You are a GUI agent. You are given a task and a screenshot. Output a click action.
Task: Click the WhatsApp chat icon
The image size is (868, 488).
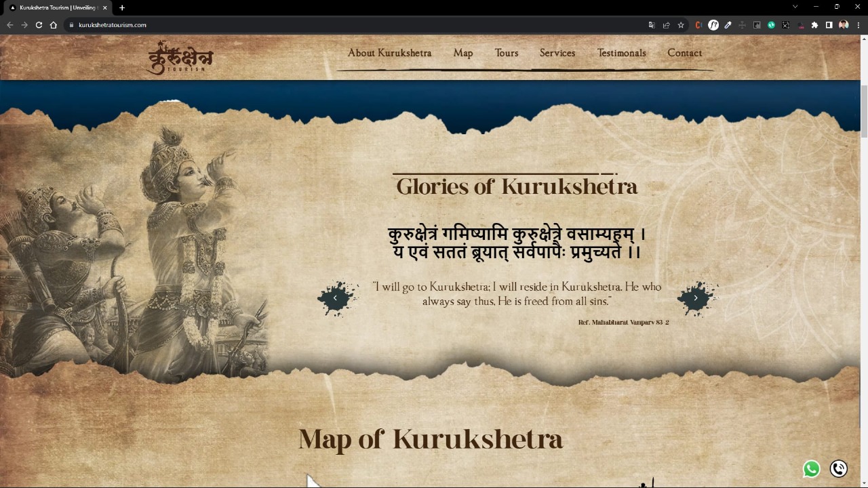click(x=811, y=469)
